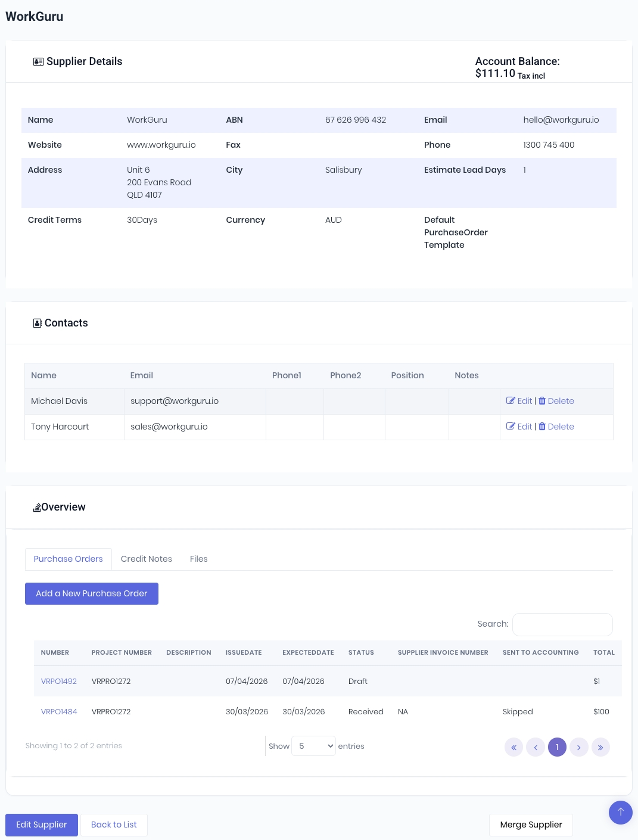Viewport: 638px width, 840px height.
Task: Click Showing 1 to 2 of 2 entries
Action: coord(74,746)
